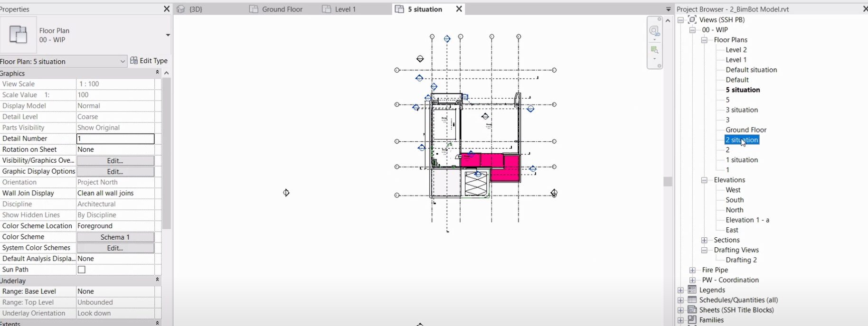
Task: Collapse the Floor Plans tree node
Action: (x=704, y=40)
